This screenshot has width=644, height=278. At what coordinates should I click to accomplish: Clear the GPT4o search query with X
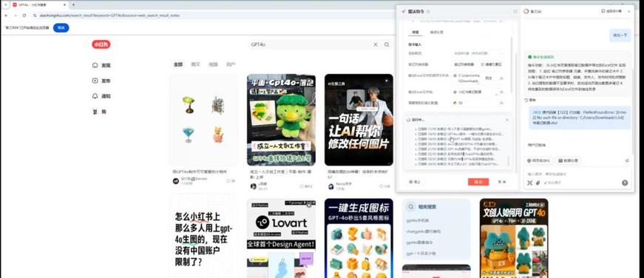click(376, 44)
